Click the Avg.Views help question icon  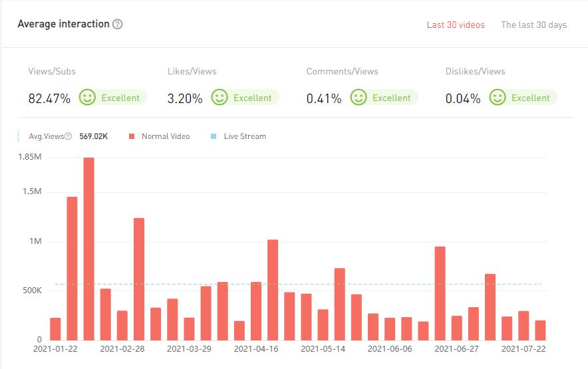pyautogui.click(x=69, y=136)
